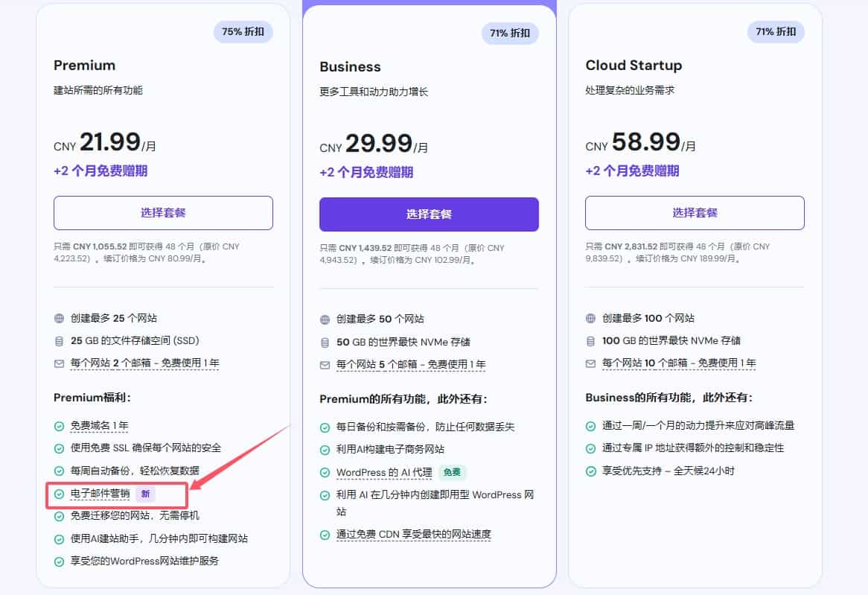Click the 75% 折扣 badge on Premium
868x595 pixels.
coord(243,32)
